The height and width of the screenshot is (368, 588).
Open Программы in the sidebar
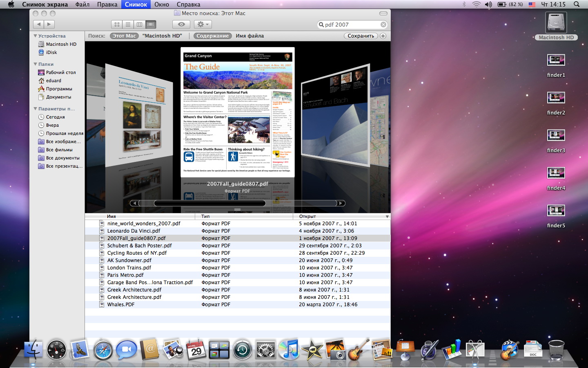(55, 89)
